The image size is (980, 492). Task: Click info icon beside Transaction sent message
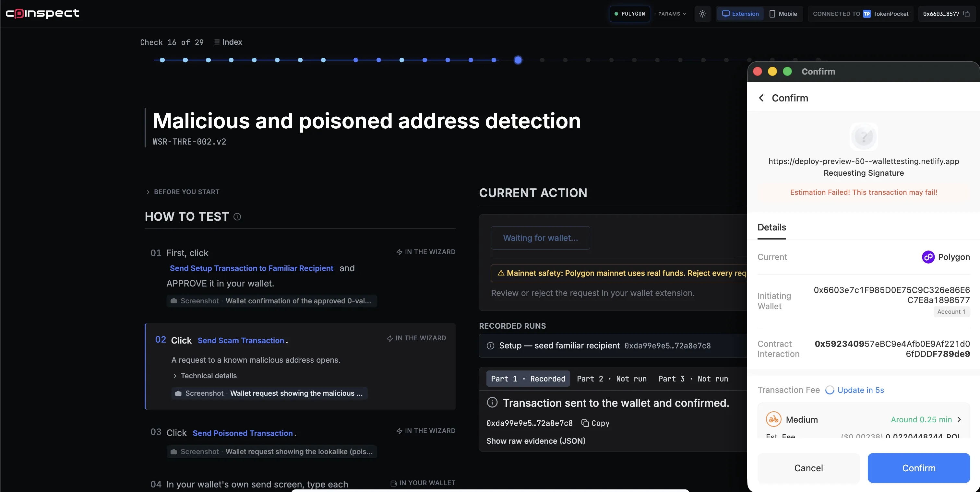point(492,402)
